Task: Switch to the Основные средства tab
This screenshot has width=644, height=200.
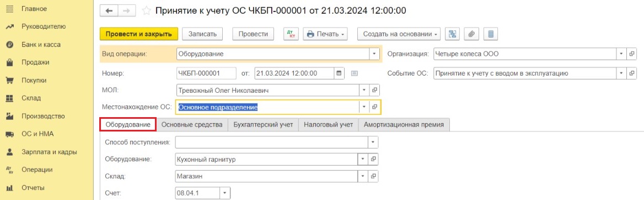Action: pos(192,125)
